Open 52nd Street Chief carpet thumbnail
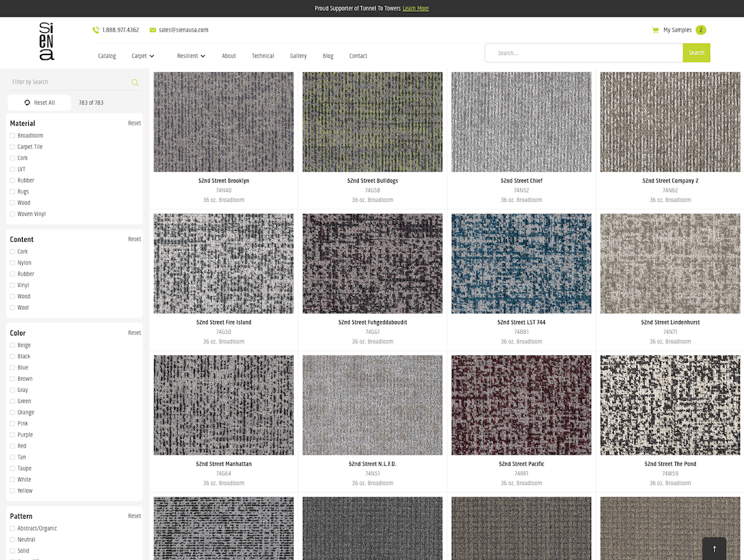Image resolution: width=744 pixels, height=560 pixels. tap(521, 122)
